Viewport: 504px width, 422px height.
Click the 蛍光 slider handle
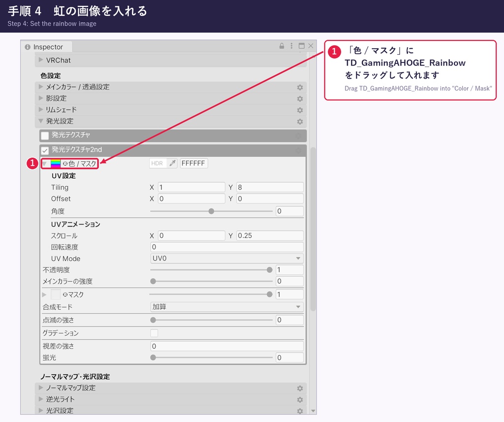pyautogui.click(x=153, y=357)
